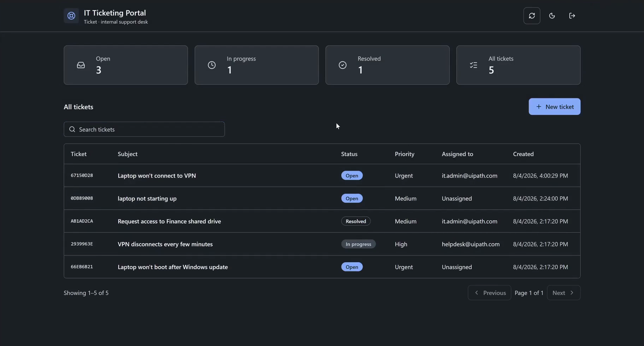Click the Priority column header

pyautogui.click(x=405, y=154)
